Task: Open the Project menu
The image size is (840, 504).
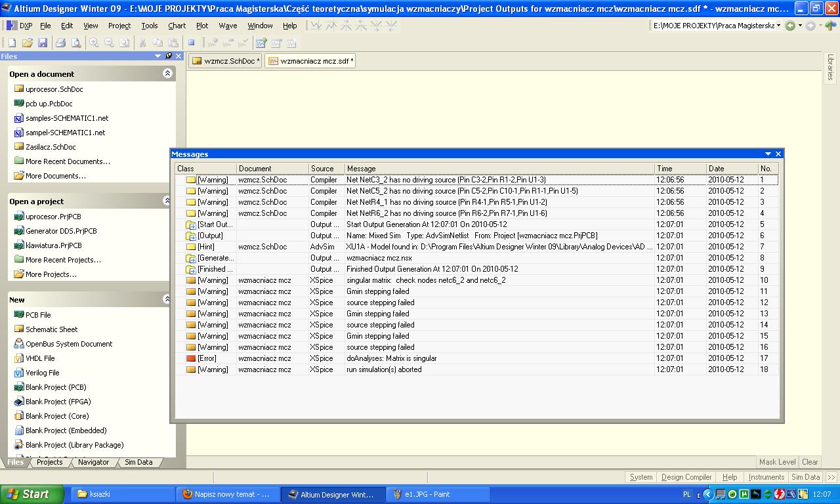Action: pyautogui.click(x=119, y=26)
